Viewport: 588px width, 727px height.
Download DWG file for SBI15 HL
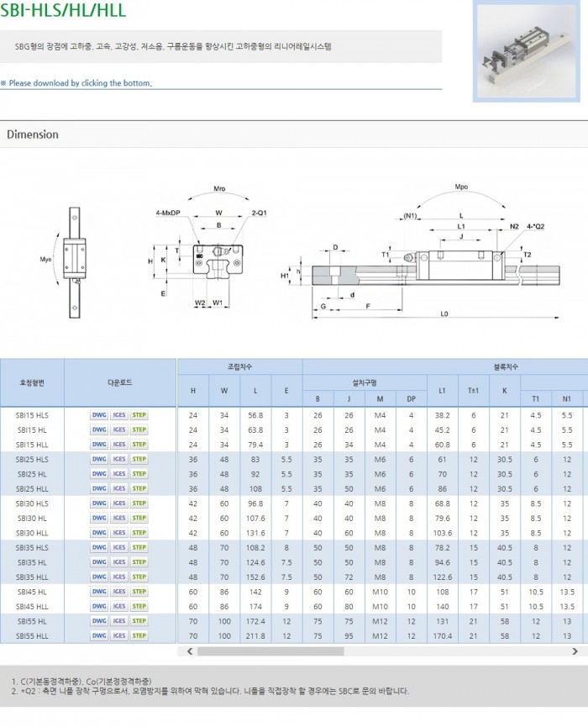click(x=99, y=429)
